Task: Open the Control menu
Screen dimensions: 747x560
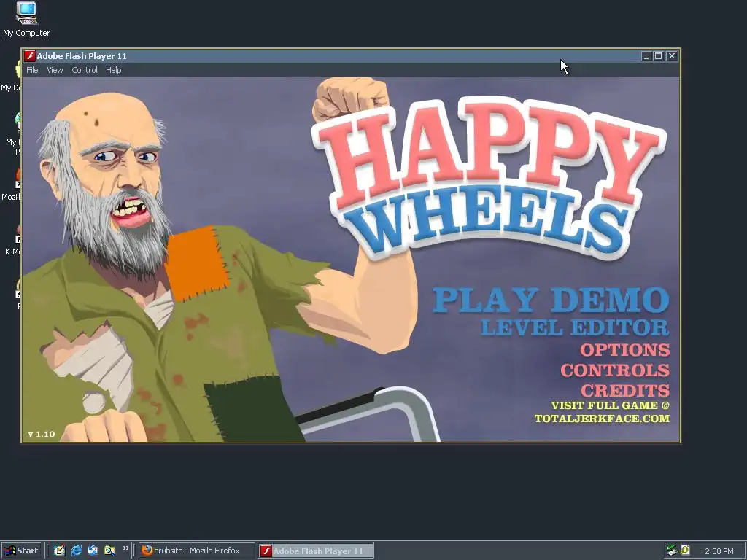Action: coord(85,70)
